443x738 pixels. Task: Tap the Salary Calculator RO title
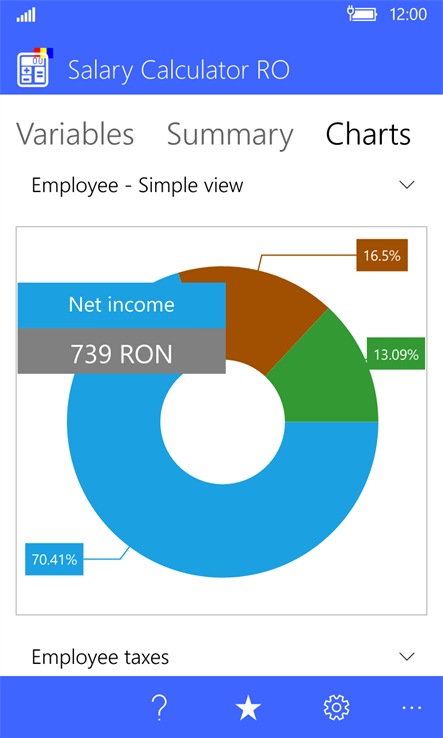[x=178, y=70]
